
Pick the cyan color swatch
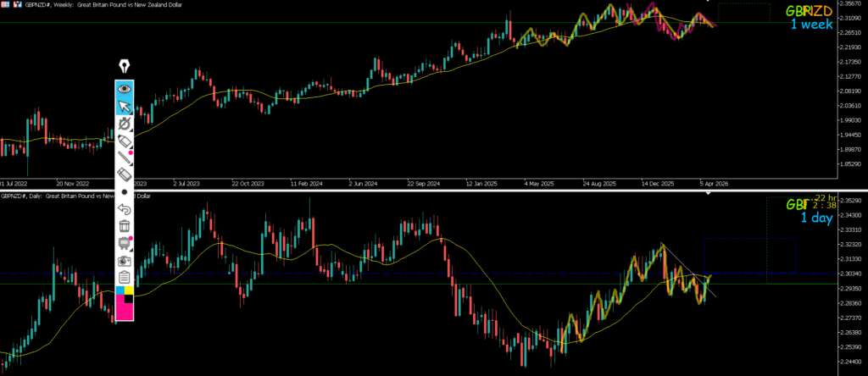click(120, 290)
